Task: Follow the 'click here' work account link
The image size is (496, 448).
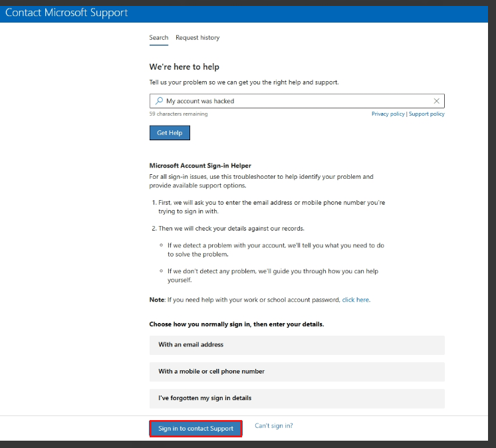Action: (x=355, y=300)
